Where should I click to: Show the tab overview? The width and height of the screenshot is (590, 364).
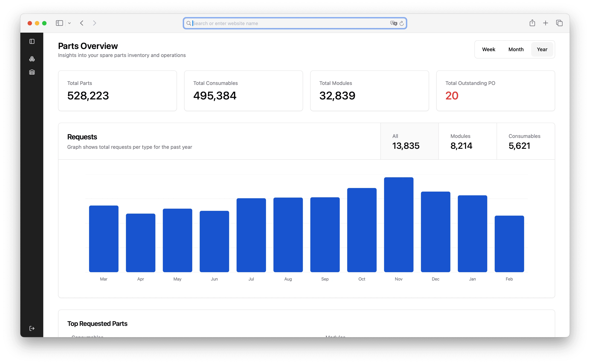point(559,23)
